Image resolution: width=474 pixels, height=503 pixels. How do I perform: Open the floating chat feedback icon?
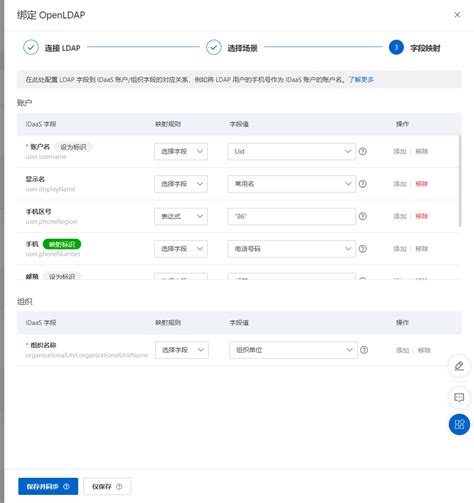(459, 397)
